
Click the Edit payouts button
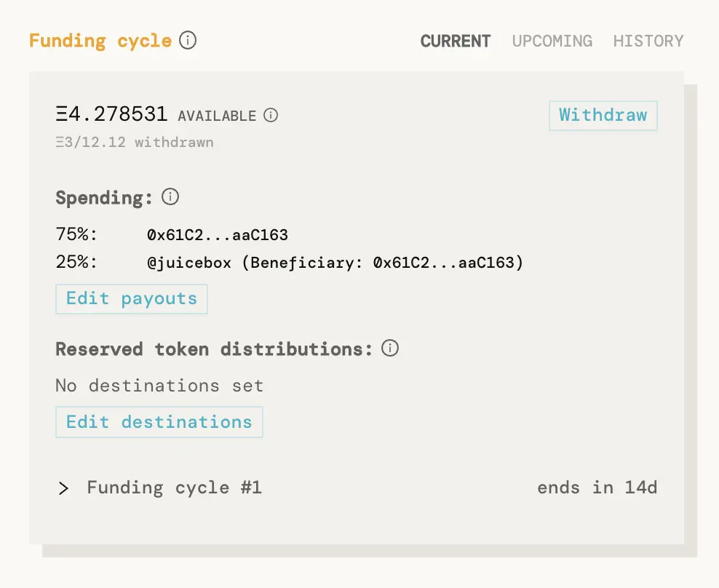132,299
